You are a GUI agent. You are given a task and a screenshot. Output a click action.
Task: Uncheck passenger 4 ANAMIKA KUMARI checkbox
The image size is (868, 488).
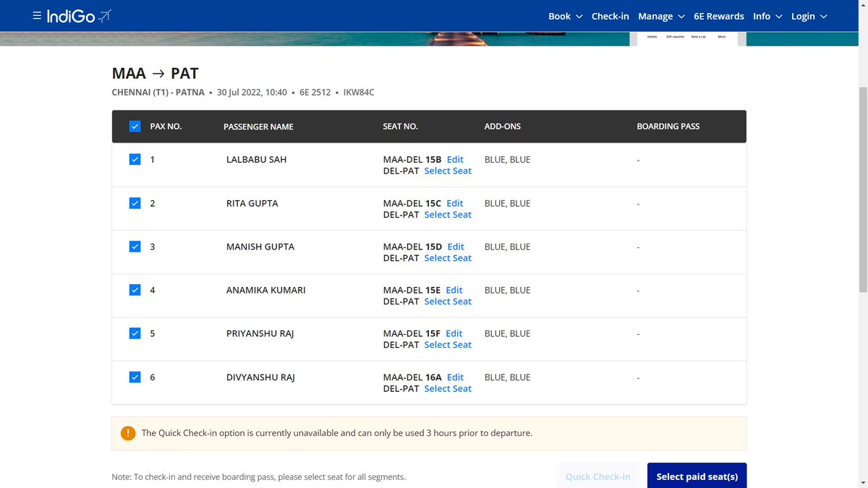[135, 290]
